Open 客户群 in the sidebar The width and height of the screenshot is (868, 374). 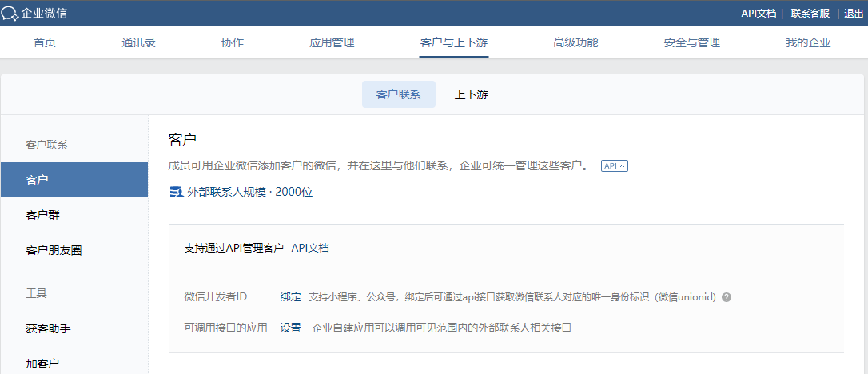tap(42, 215)
